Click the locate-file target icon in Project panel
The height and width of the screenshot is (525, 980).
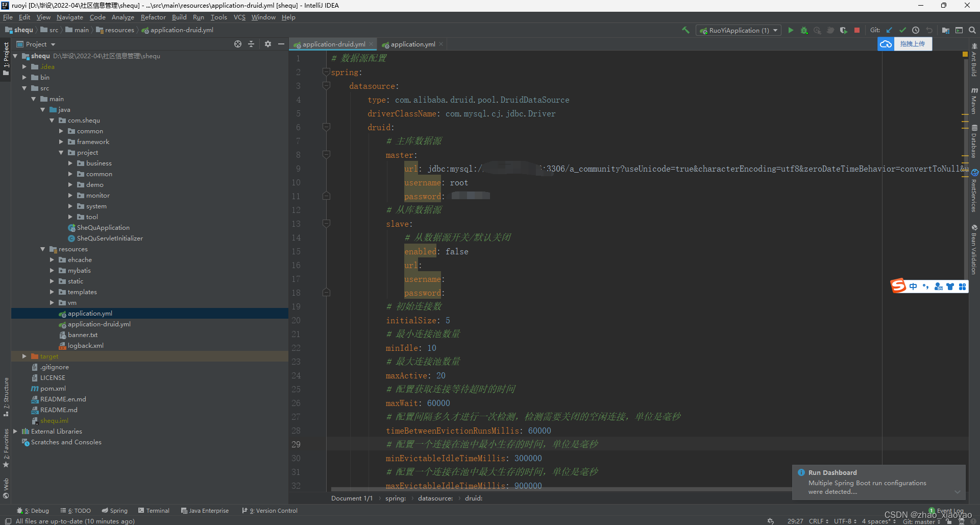[x=238, y=44]
